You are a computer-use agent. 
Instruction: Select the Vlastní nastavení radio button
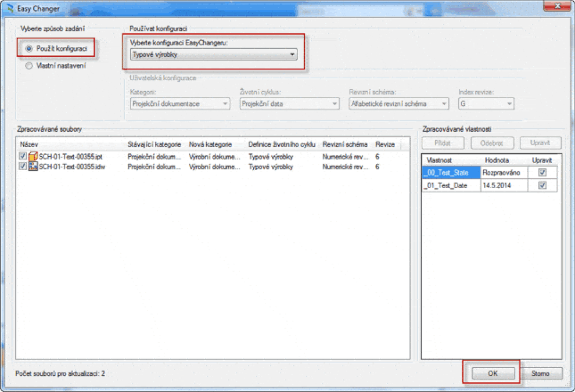[x=29, y=66]
